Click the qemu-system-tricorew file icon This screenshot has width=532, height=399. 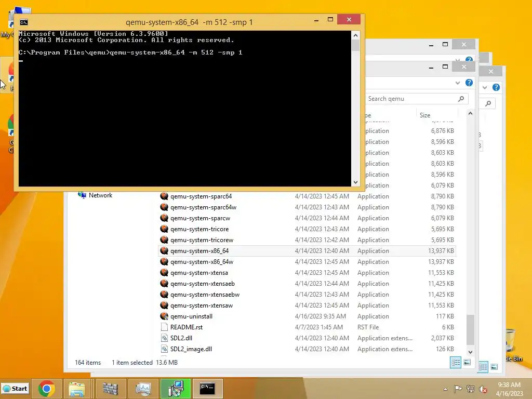click(164, 240)
